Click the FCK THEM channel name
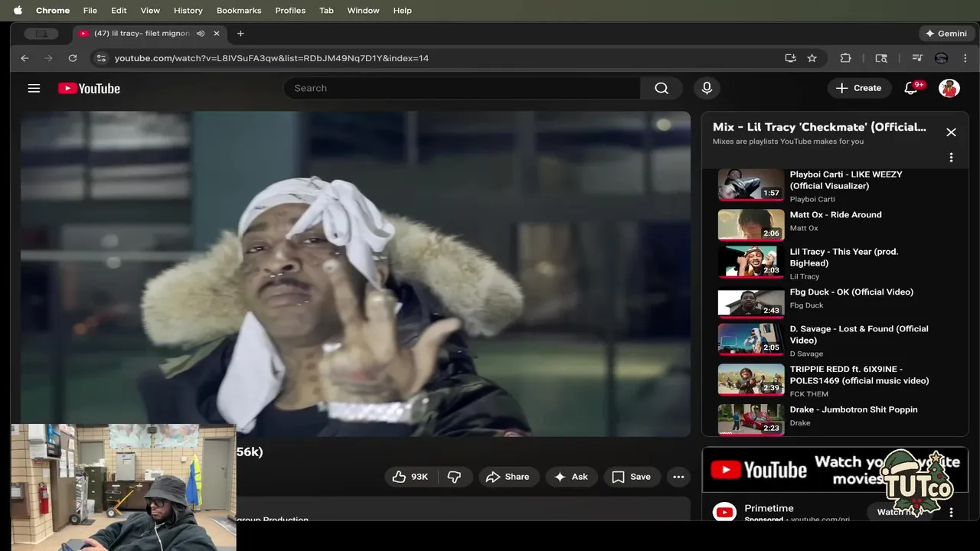 808,394
